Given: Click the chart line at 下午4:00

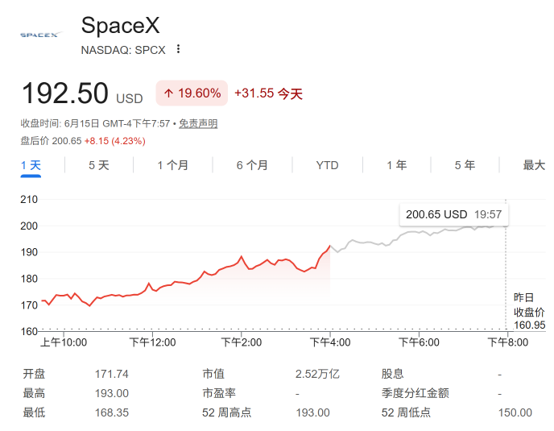Looking at the screenshot, I should click(x=330, y=246).
